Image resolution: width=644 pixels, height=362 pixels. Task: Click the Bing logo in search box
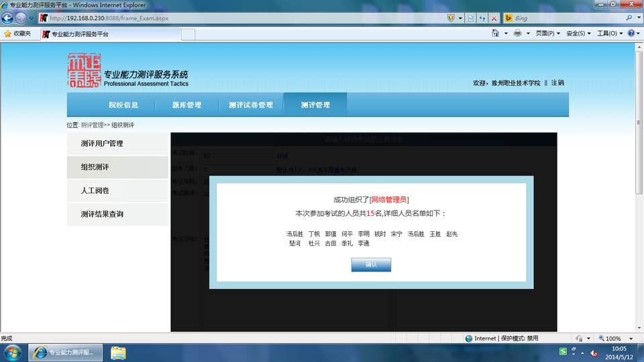pos(508,18)
